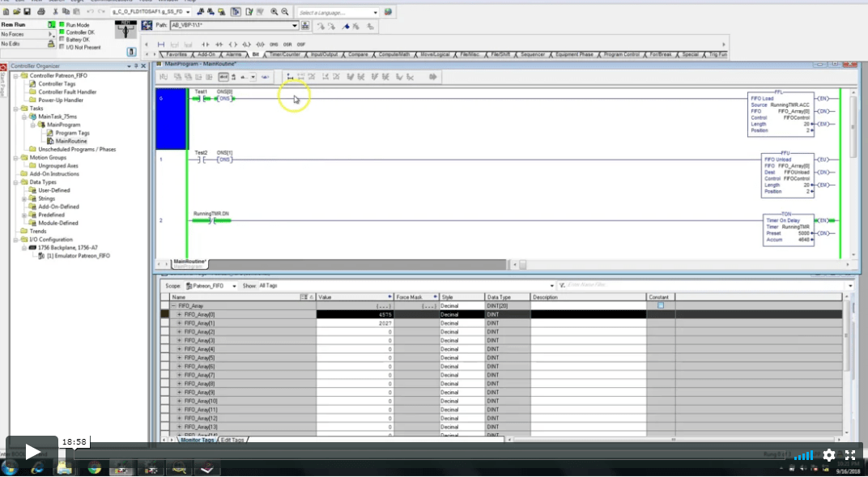Click the No Edits lock icon
868x477 pixels.
pyautogui.click(x=52, y=44)
